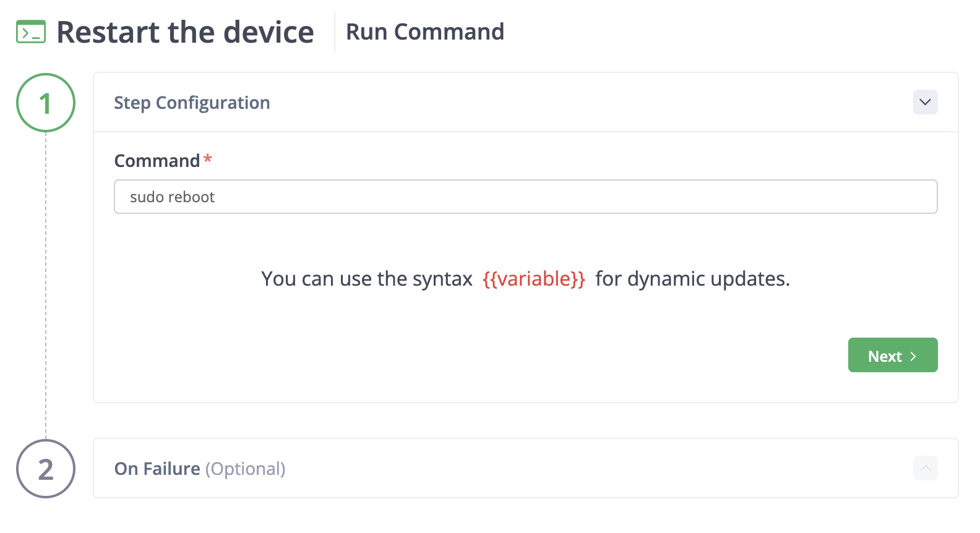Click the Restart the device title
Screen dimensions: 980x533
coord(185,32)
